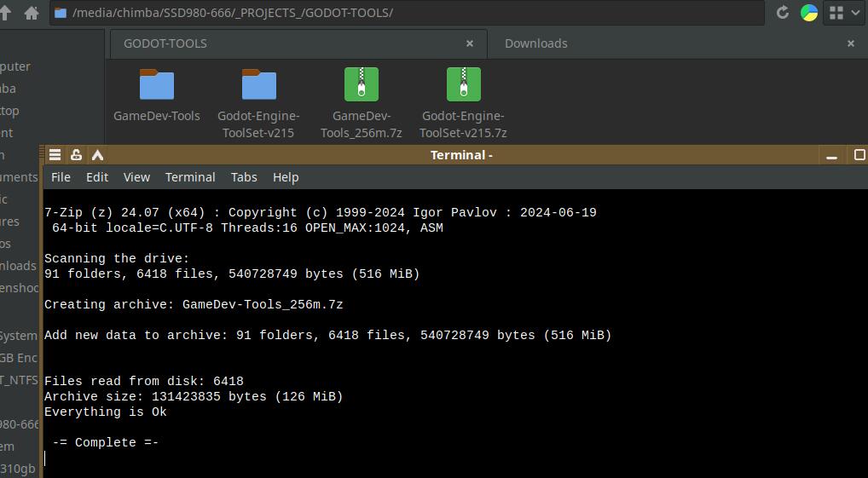The image size is (868, 478).
Task: Click the padlock icon in Terminal titlebar
Action: pos(76,155)
